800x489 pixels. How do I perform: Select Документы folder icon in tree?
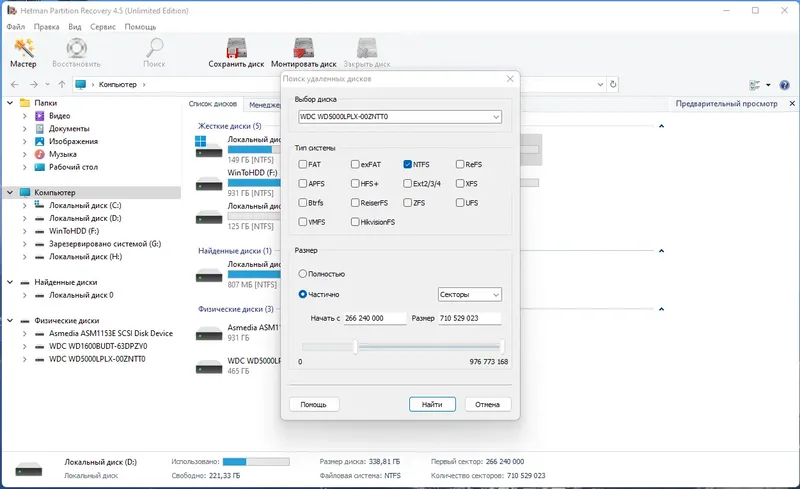[x=39, y=129]
